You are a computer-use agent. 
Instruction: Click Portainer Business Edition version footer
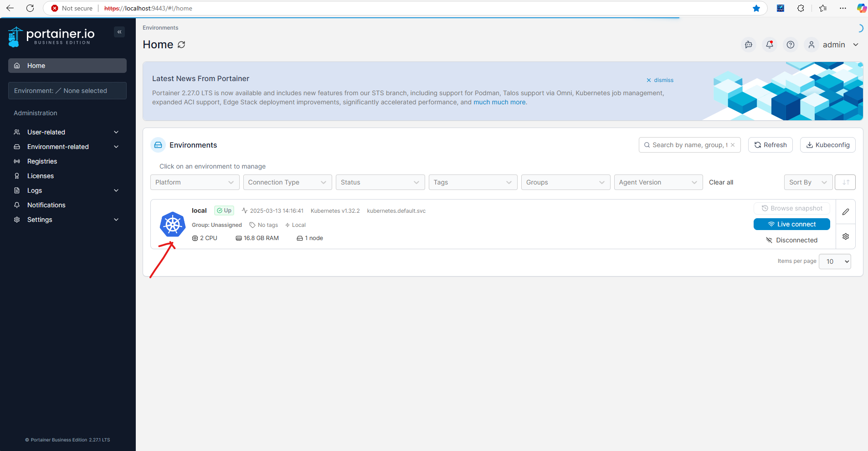coord(67,440)
